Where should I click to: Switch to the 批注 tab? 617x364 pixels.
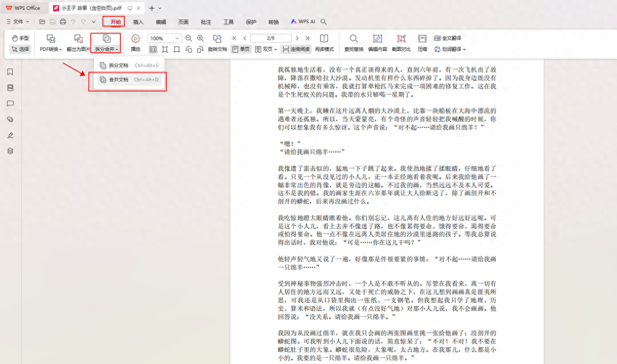[x=206, y=22]
